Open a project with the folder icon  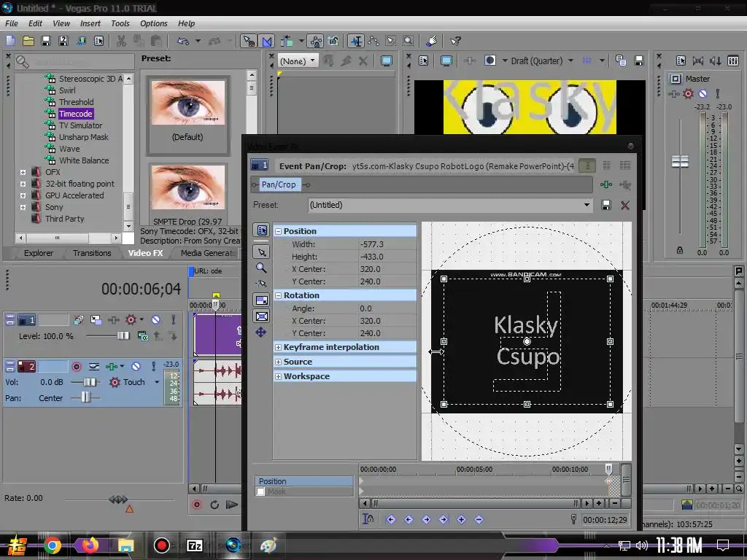[28, 41]
